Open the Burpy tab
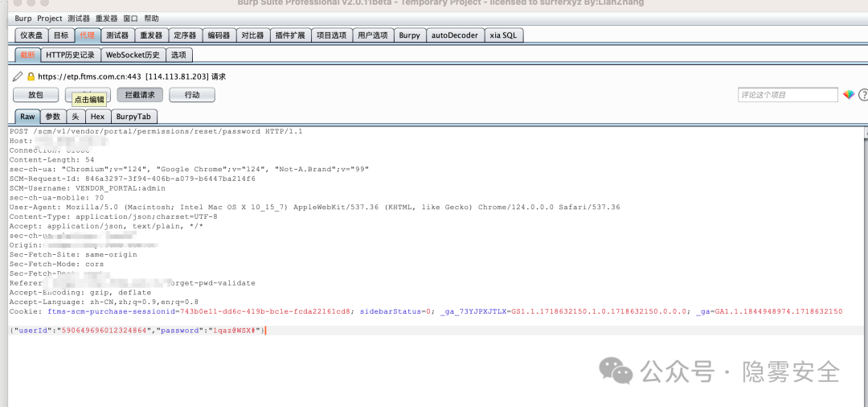Image resolution: width=868 pixels, height=407 pixels. pyautogui.click(x=410, y=35)
